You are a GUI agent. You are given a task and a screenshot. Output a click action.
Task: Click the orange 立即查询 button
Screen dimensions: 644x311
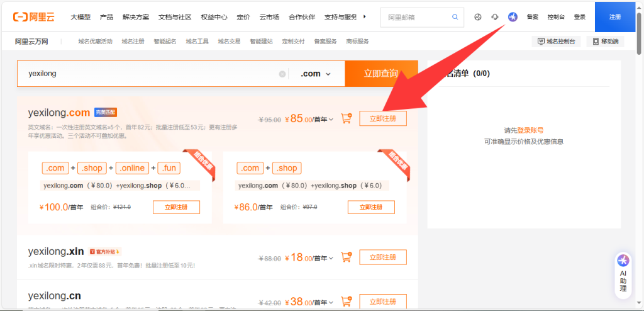(381, 74)
